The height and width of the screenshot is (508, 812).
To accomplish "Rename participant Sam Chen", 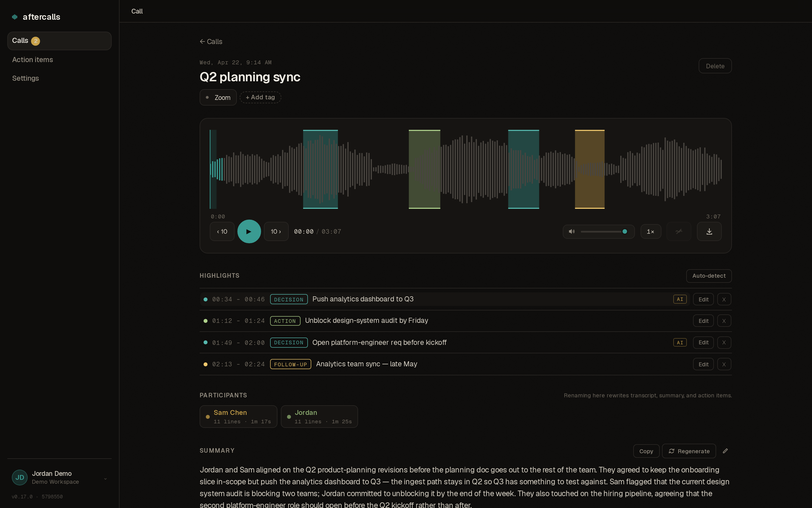I will click(238, 417).
